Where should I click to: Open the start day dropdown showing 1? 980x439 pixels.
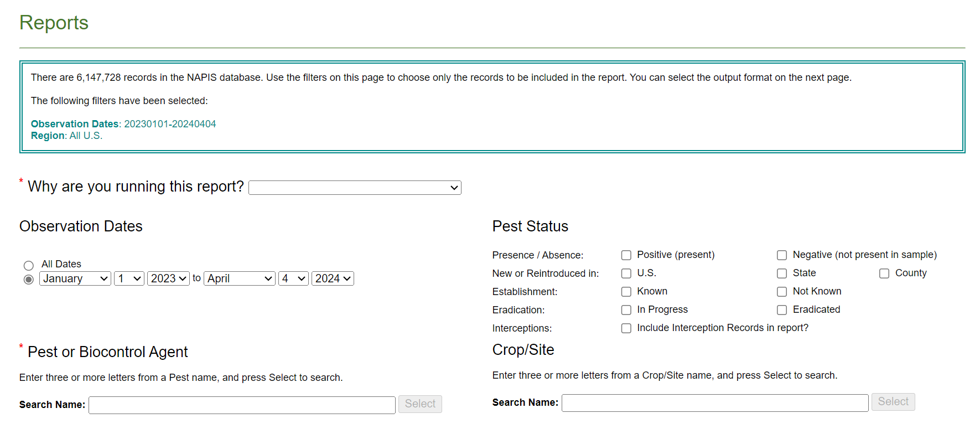[129, 278]
